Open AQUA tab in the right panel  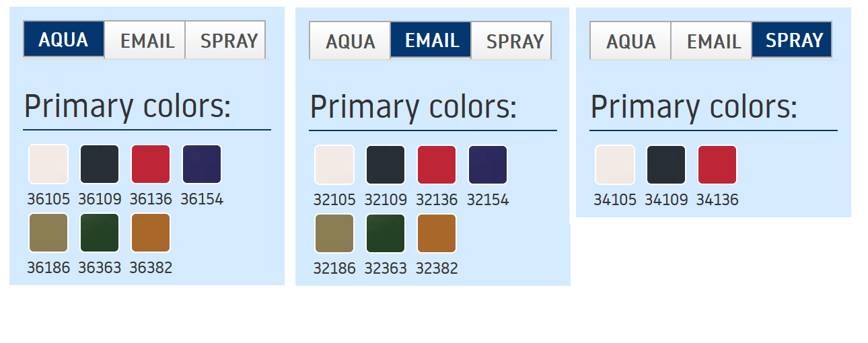(x=630, y=40)
